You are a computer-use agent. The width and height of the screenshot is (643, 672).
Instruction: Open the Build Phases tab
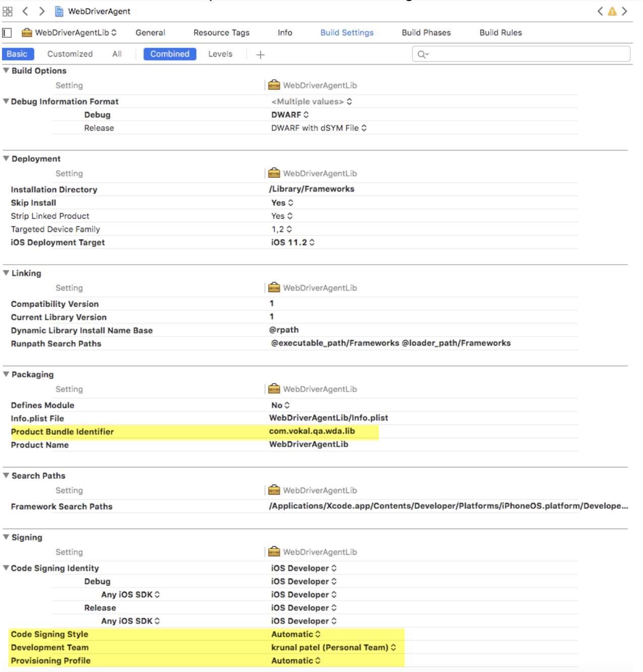426,33
